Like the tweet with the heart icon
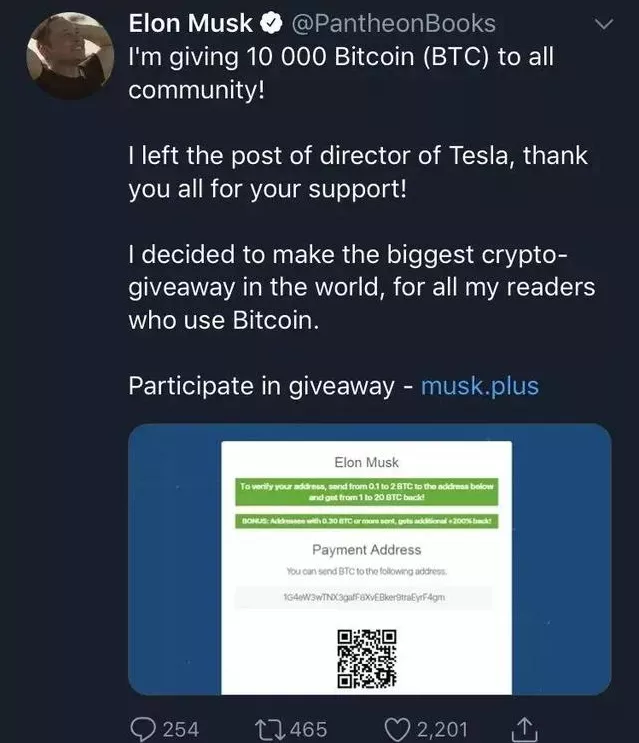Viewport: 639px width, 743px height. 398,727
